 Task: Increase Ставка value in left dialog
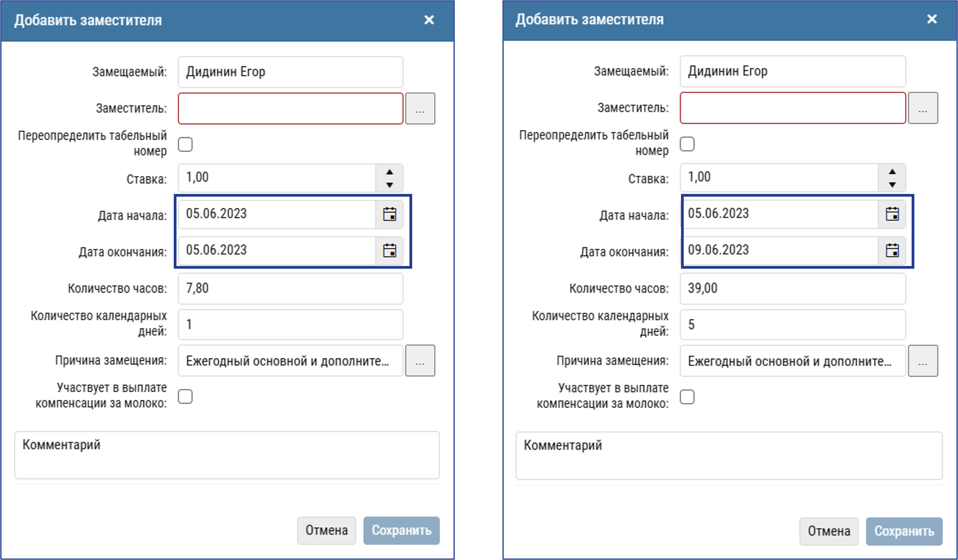coord(389,172)
